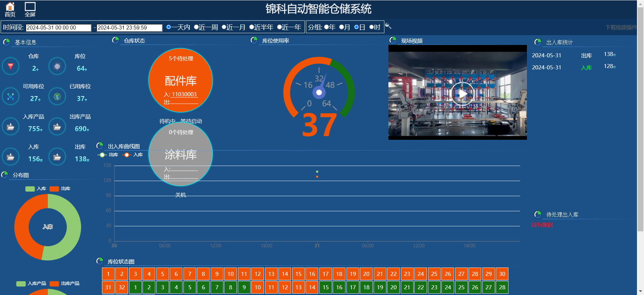This screenshot has height=295, width=644.
Task: Click the 入库产品 tray icon
Action: point(11,127)
